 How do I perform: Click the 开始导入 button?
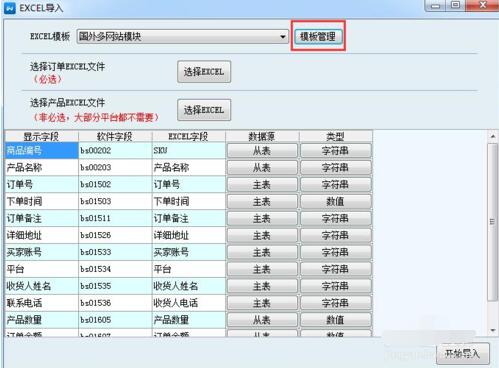pyautogui.click(x=463, y=353)
